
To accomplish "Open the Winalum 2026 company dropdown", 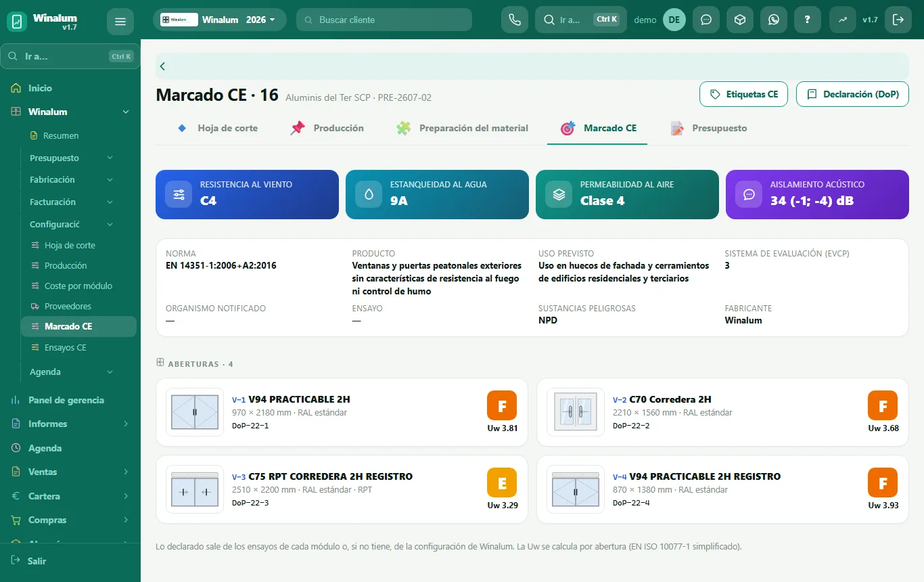I will (x=219, y=20).
